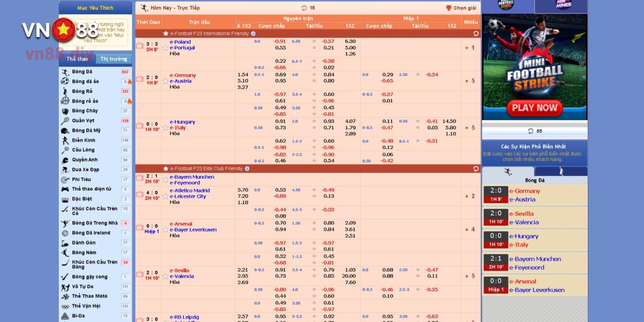Click the Bi-Da billiard rack icon
Viewport: 644px width, 322px height.
pyautogui.click(x=65, y=316)
